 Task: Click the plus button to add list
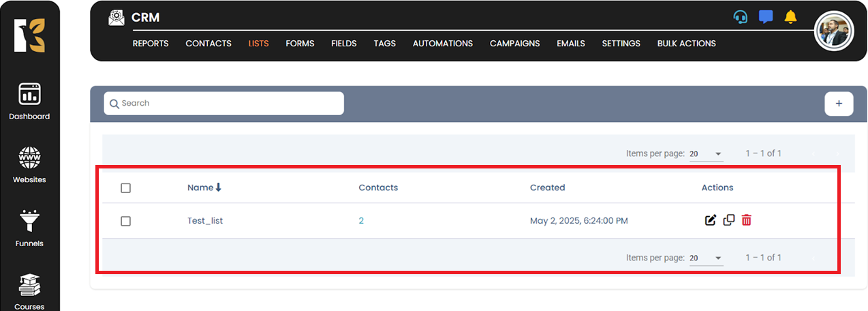pyautogui.click(x=839, y=104)
